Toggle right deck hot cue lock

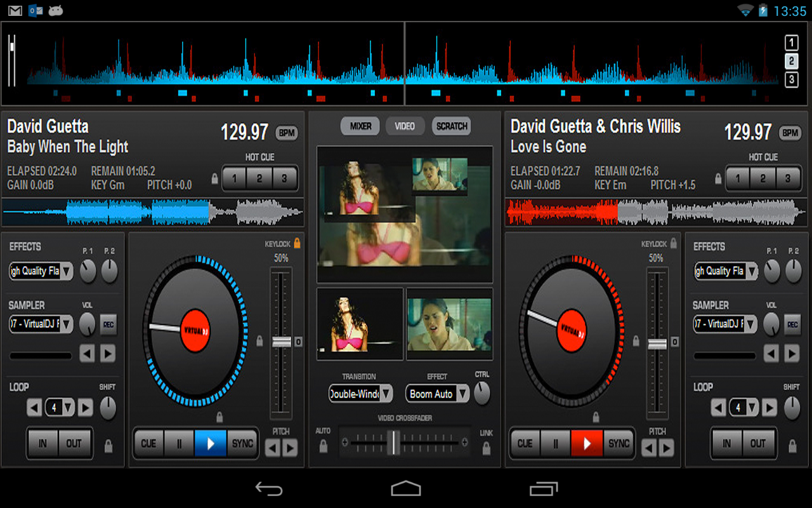718,179
